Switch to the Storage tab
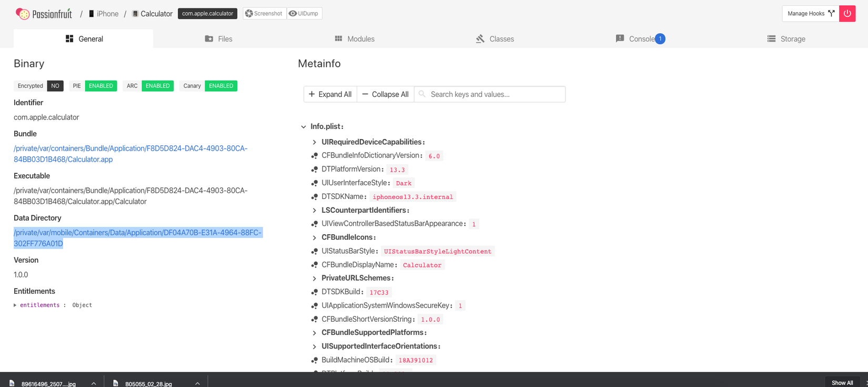 (786, 39)
